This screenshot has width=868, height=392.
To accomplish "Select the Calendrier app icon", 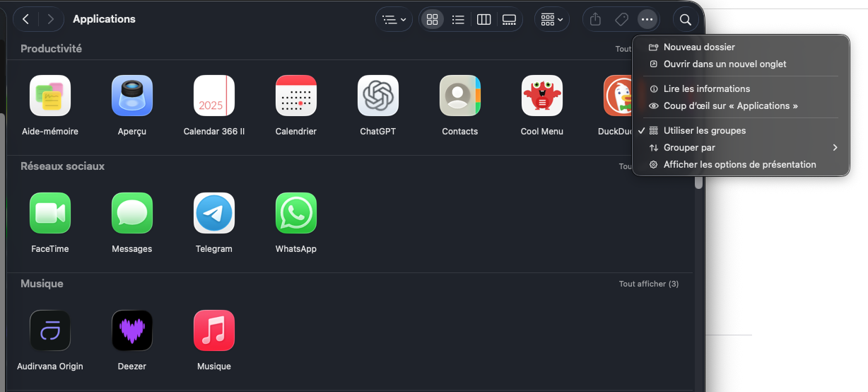I will pos(296,96).
